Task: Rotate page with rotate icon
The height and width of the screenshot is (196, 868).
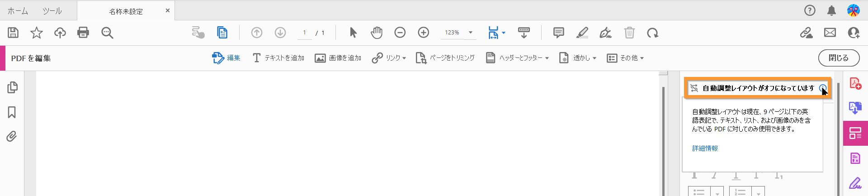Action: coord(653,33)
